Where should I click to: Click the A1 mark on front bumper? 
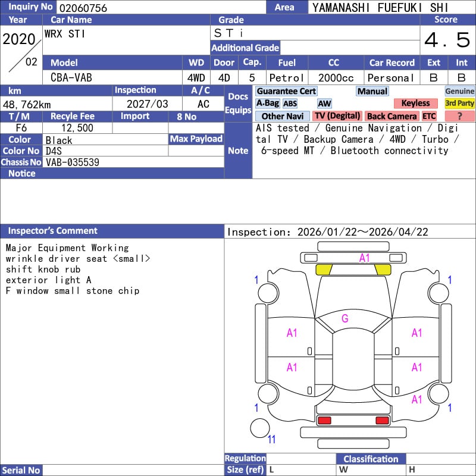tap(364, 258)
